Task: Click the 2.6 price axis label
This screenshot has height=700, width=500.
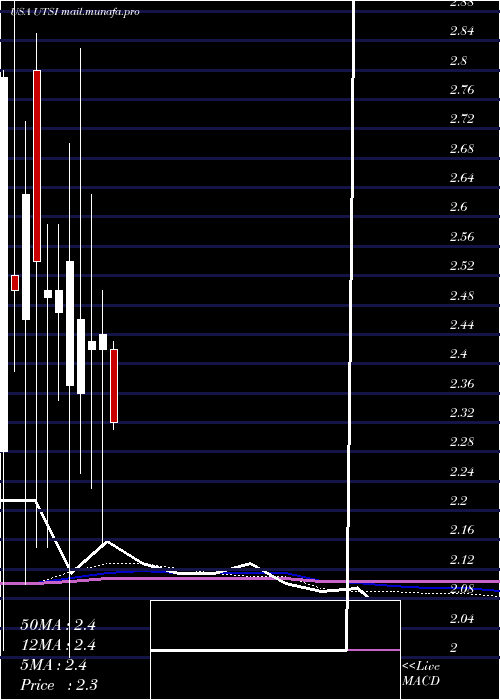Action: (458, 207)
